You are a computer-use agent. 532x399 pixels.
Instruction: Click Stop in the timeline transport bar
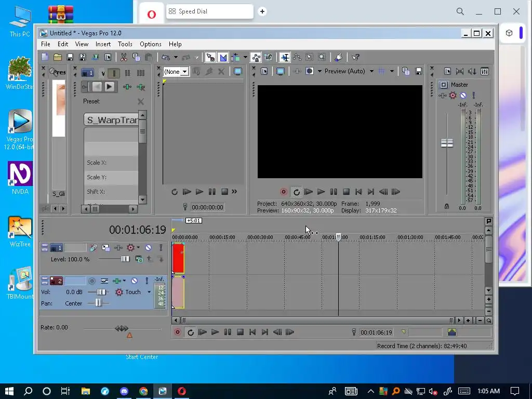[x=240, y=332]
